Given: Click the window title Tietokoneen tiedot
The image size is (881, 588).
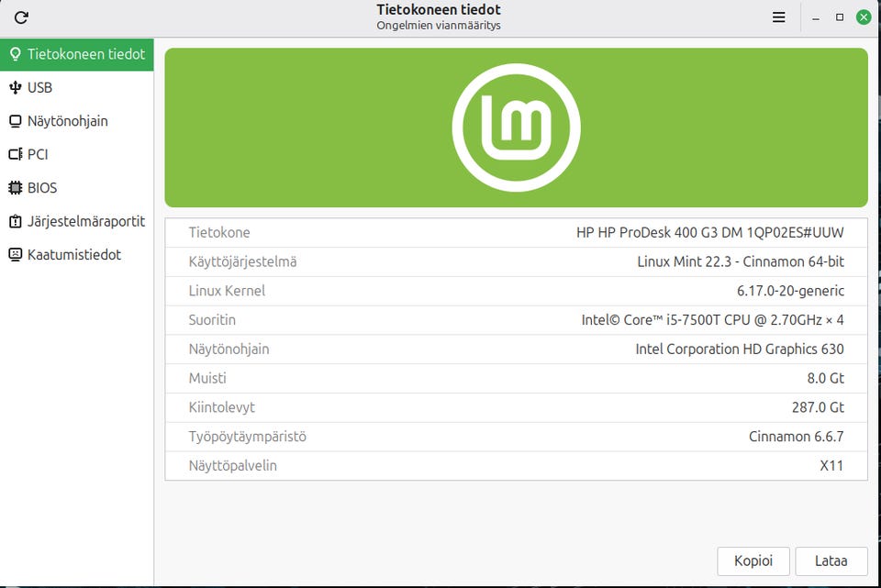Looking at the screenshot, I should 439,9.
